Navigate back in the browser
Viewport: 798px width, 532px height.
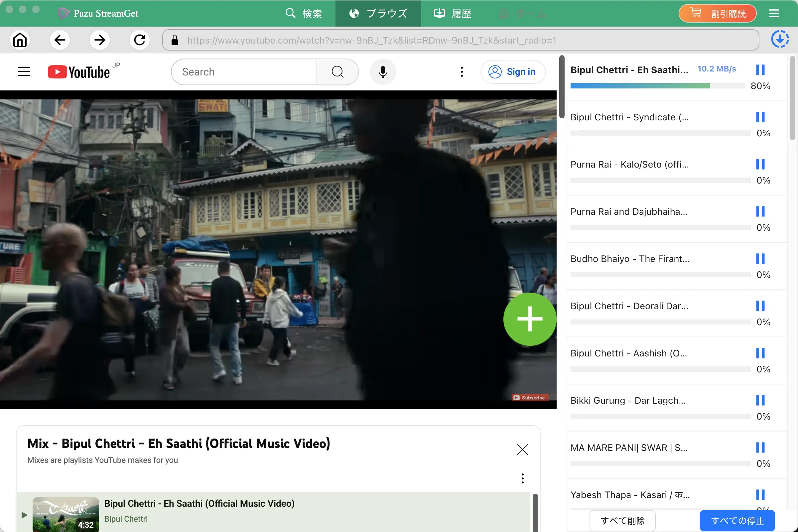coord(60,40)
